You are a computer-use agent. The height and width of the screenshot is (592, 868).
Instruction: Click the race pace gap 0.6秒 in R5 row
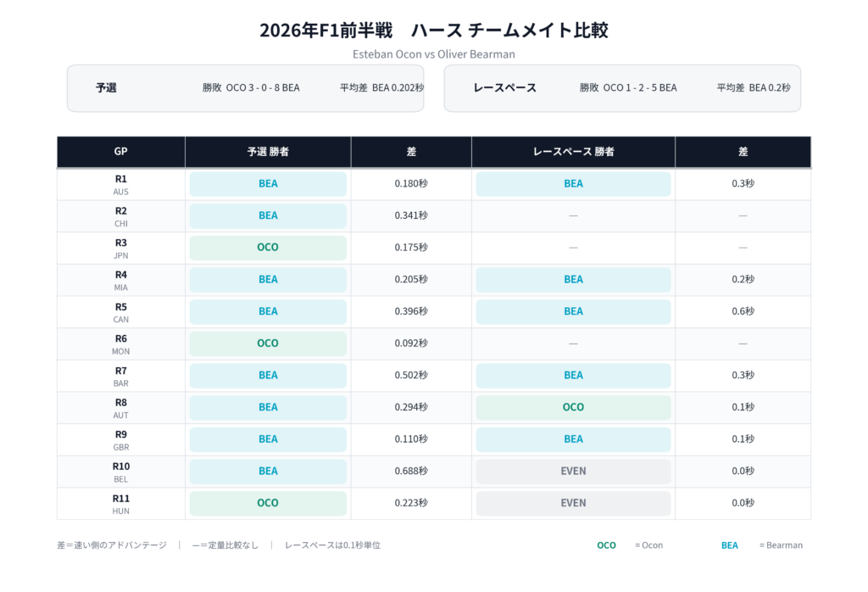point(743,311)
